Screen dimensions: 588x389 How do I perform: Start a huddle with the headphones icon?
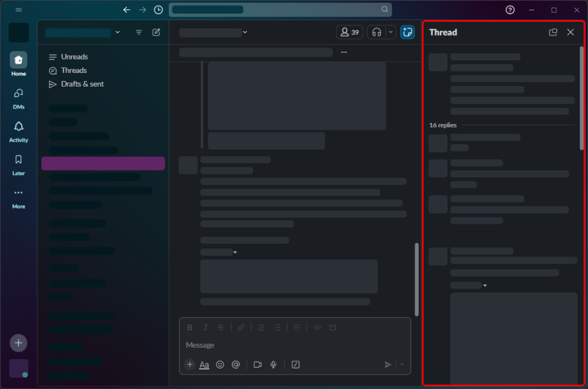[x=377, y=32]
